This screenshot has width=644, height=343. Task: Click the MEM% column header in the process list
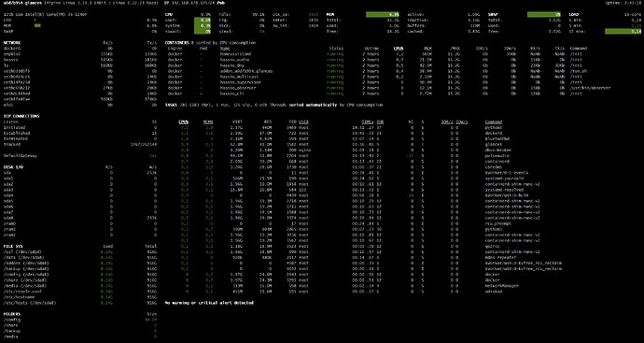[208, 121]
